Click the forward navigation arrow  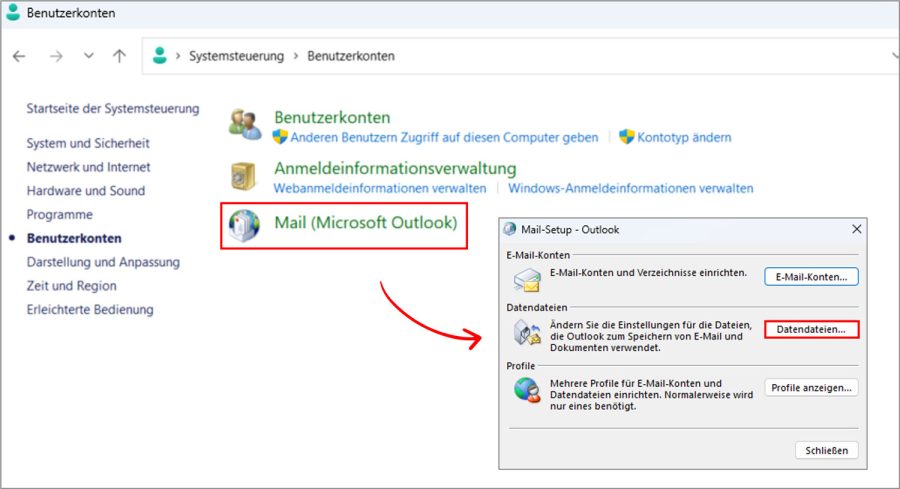click(x=56, y=56)
